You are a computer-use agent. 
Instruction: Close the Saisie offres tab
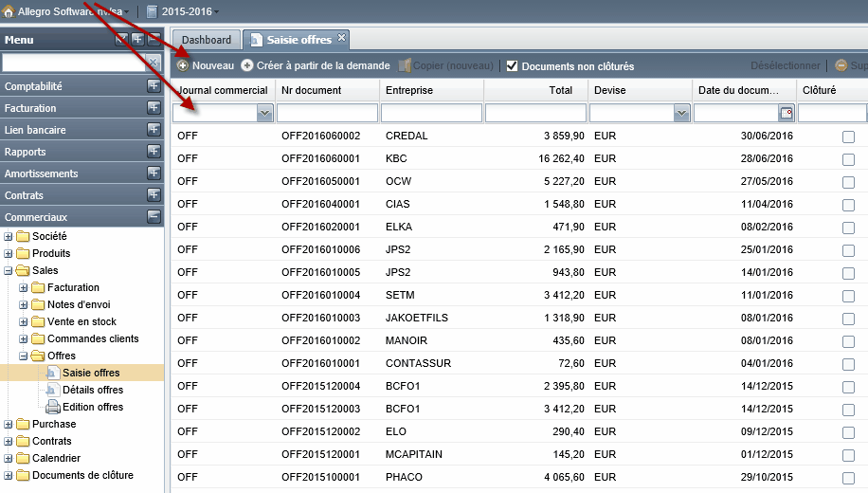coord(341,38)
